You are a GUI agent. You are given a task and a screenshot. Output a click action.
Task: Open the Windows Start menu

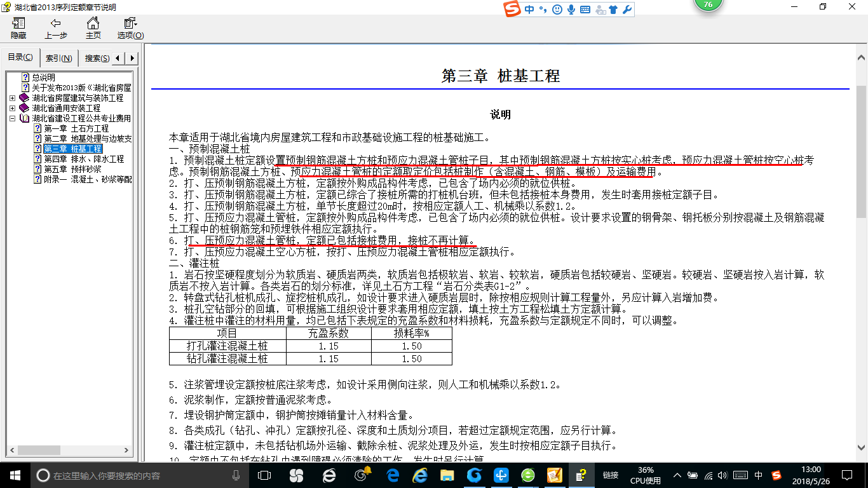coord(15,475)
